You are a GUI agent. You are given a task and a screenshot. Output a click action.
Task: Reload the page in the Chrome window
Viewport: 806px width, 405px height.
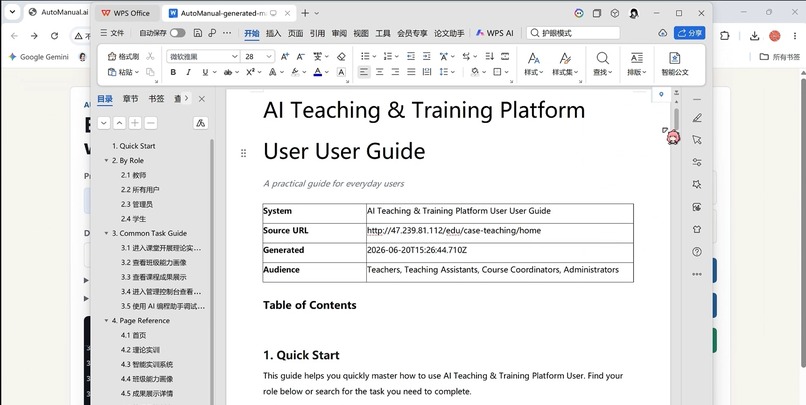click(x=54, y=35)
